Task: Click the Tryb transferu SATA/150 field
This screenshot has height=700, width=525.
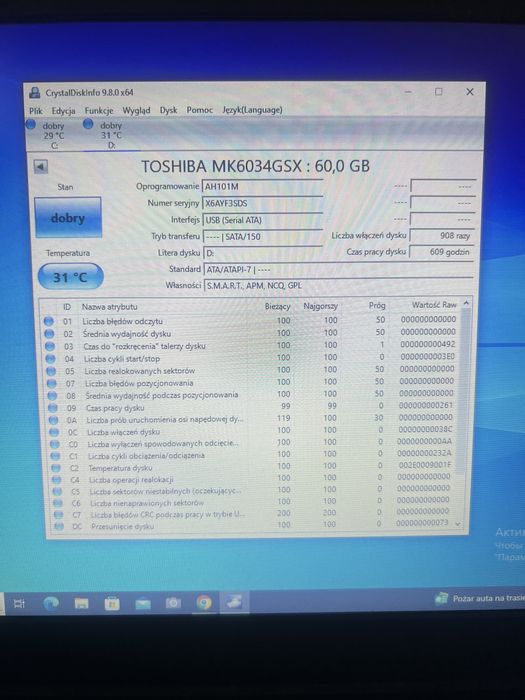Action: [262, 236]
